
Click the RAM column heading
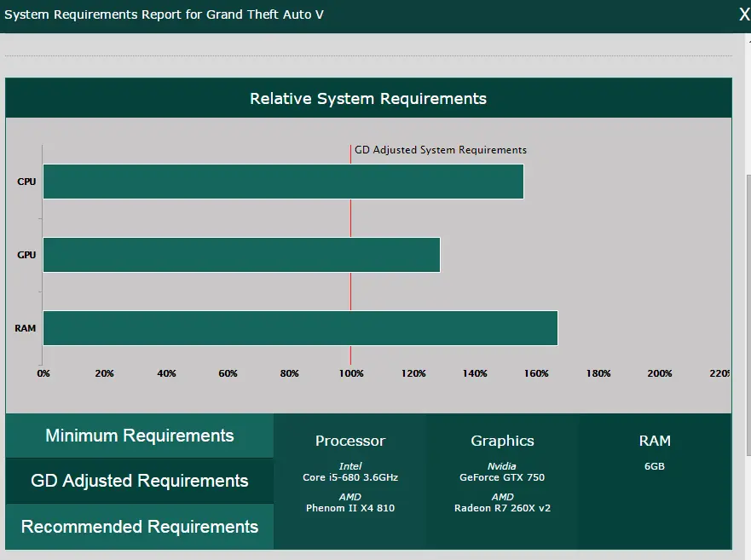[655, 441]
